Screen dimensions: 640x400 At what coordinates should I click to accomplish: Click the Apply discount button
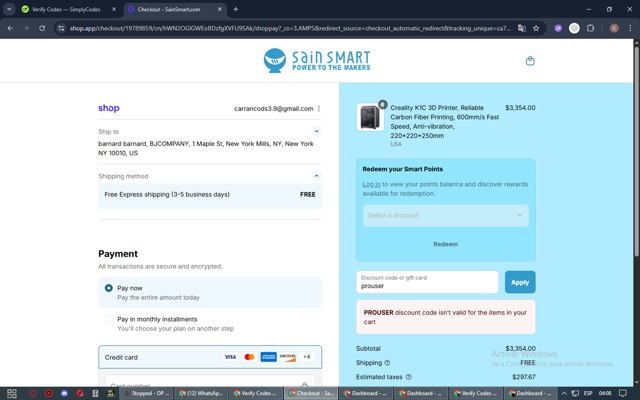point(520,282)
